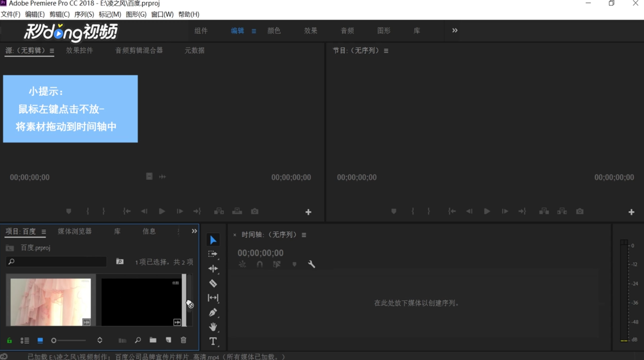Switch to 组件 workspace
Screen dimensions: 644x360
(x=201, y=31)
